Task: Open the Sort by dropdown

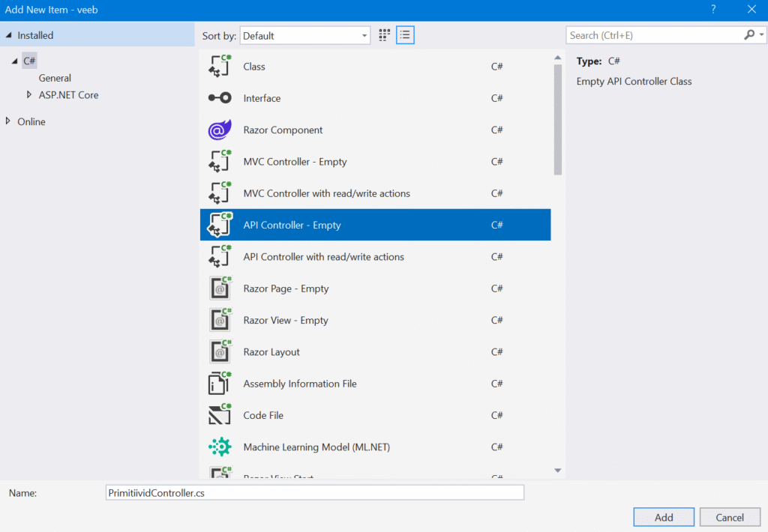Action: [x=304, y=35]
